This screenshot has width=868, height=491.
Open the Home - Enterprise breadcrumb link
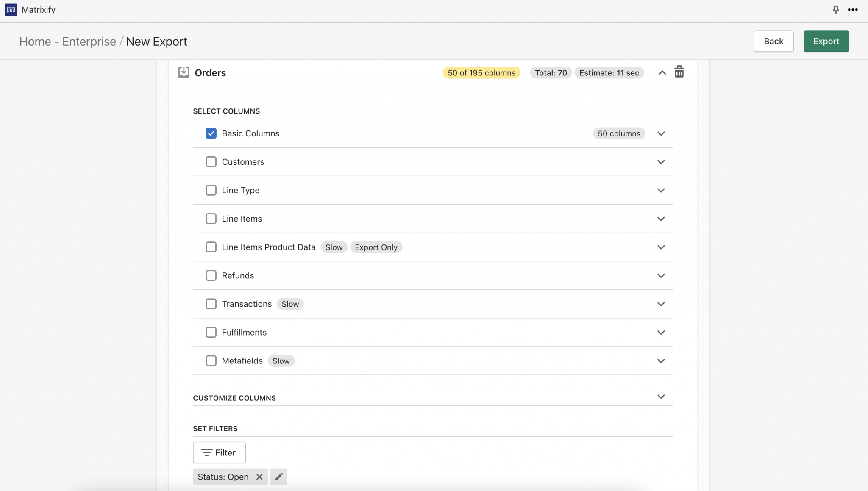tap(68, 41)
